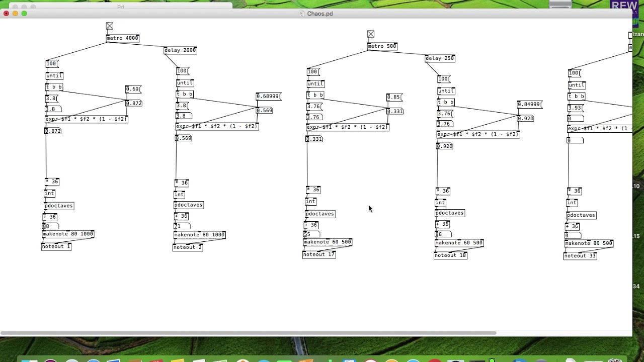
Task: Click the 0.68999 message box
Action: (x=269, y=97)
